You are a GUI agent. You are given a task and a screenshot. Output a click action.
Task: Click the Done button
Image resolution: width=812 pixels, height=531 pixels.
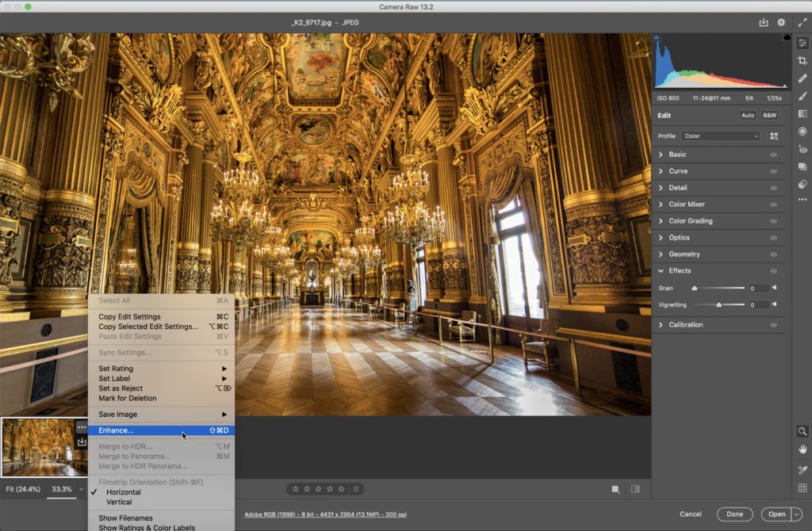click(x=734, y=514)
